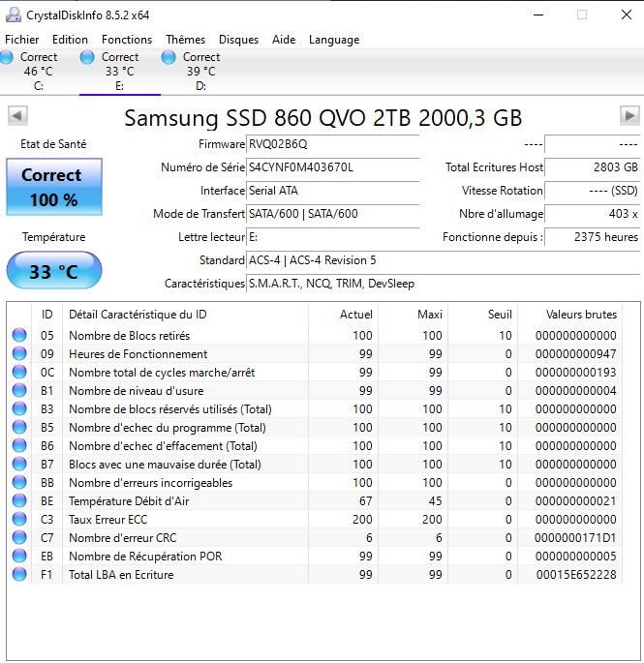Screen dimensions: 644x663
Task: Click the blue status orb for disk D:
Action: tap(169, 57)
